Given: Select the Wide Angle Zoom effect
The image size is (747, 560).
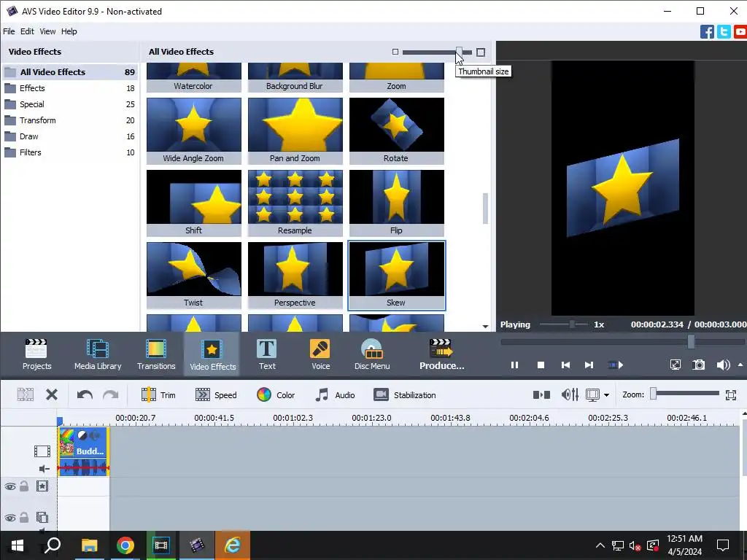Looking at the screenshot, I should pyautogui.click(x=194, y=131).
